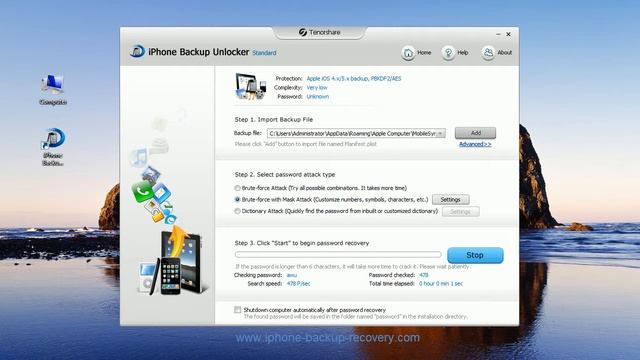Click the complexity value 'Very low'
640x360 pixels.
317,87
